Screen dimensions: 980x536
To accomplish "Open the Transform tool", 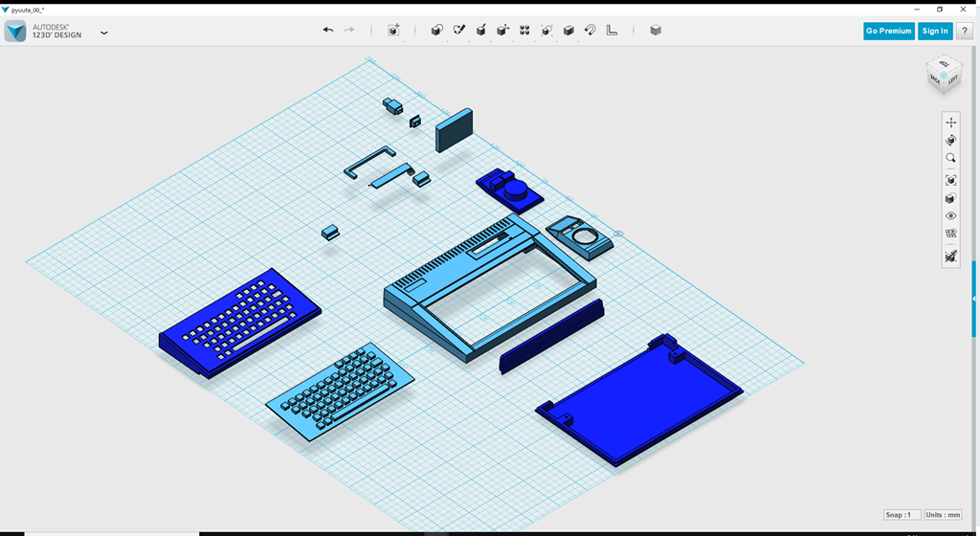I will 393,31.
